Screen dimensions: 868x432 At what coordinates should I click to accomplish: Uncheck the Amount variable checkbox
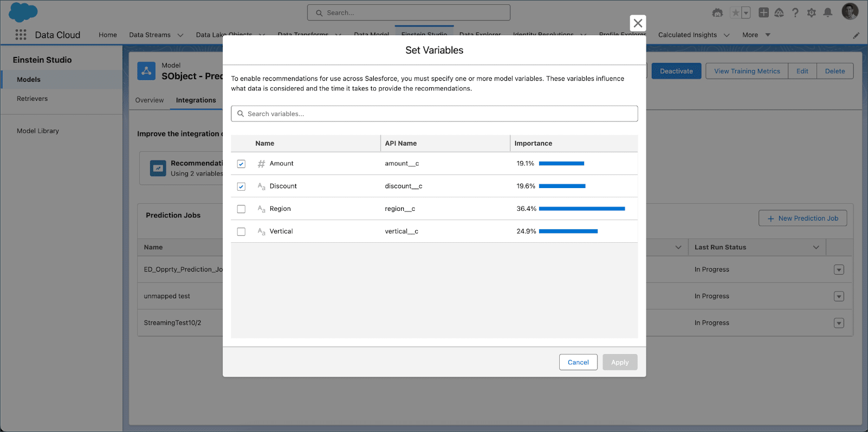point(241,164)
